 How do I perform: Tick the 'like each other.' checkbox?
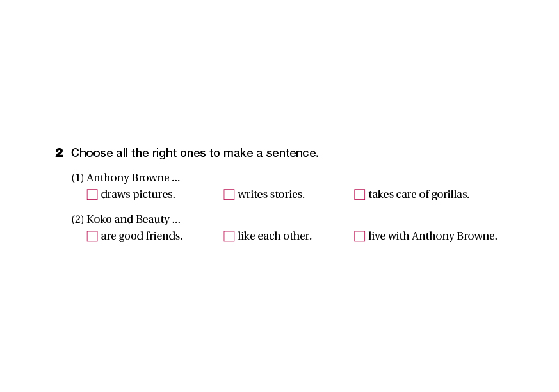pyautogui.click(x=229, y=236)
